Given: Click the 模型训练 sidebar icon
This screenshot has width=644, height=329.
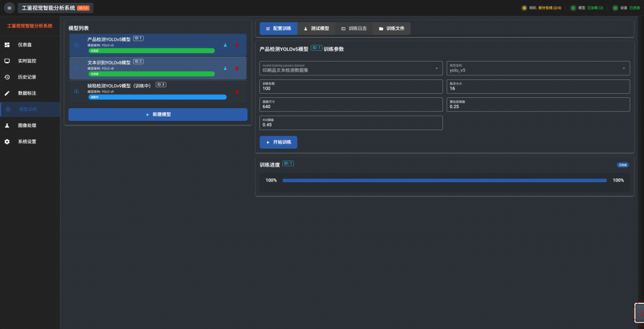Looking at the screenshot, I should pyautogui.click(x=8, y=109).
